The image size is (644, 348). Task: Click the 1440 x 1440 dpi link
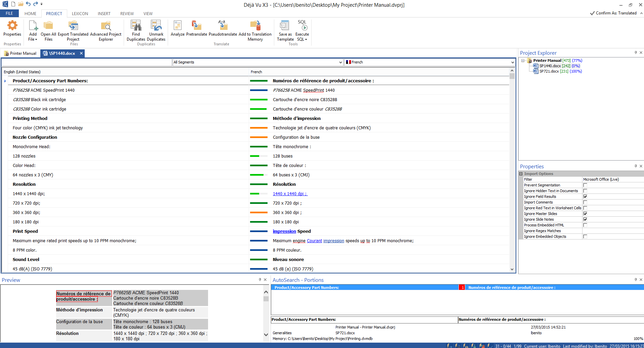click(x=290, y=194)
